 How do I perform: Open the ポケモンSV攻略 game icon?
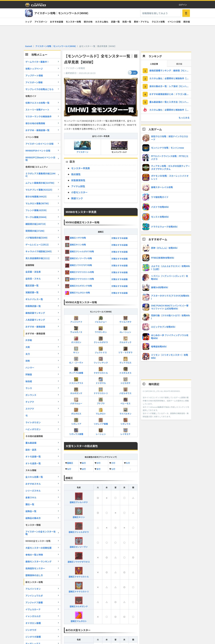[146, 177]
